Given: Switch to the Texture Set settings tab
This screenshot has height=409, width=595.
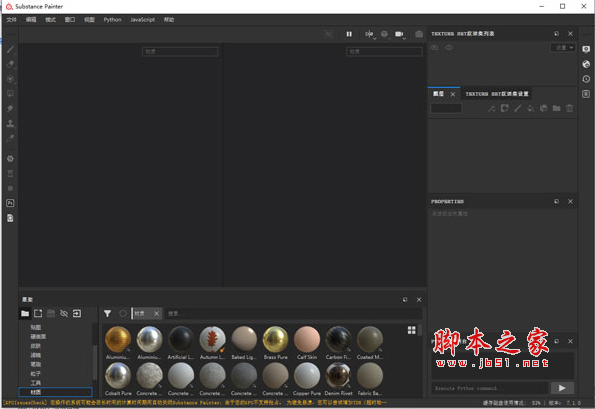Looking at the screenshot, I should (497, 94).
